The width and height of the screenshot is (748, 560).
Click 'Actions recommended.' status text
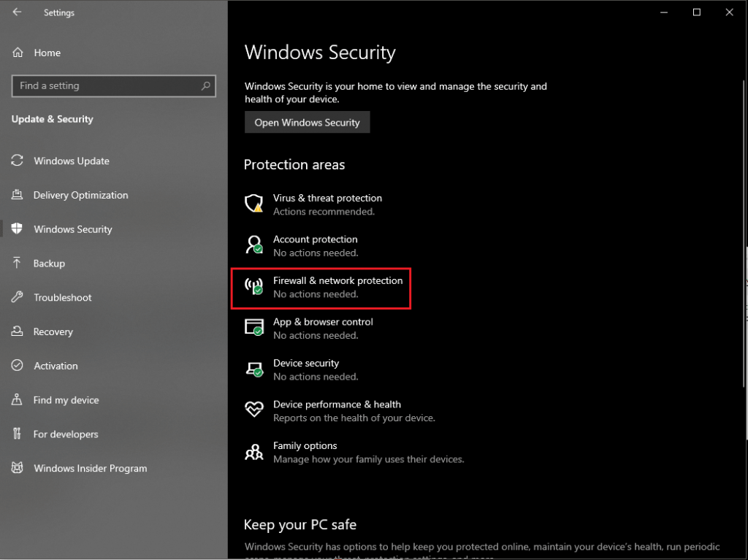click(324, 211)
